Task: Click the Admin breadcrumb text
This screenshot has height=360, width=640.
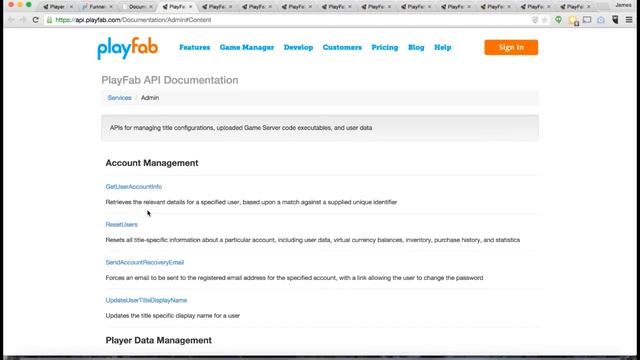Action: 150,98
